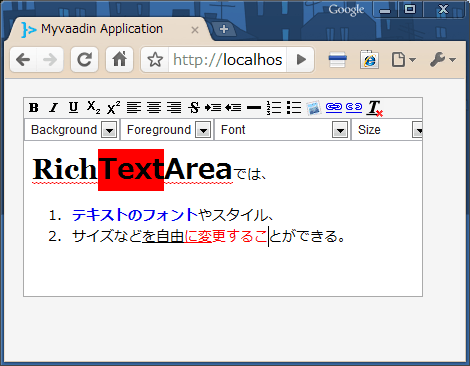470x366 pixels.
Task: Open the IE Tab extension icon
Action: click(369, 60)
